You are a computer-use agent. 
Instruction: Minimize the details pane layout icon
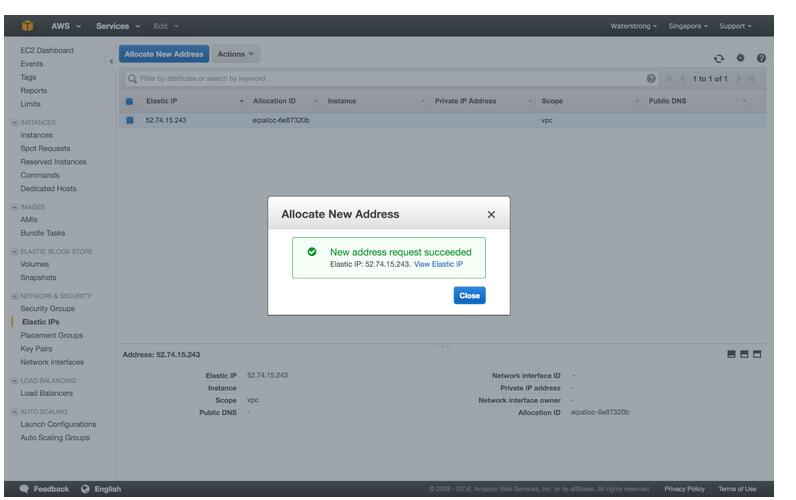click(731, 354)
